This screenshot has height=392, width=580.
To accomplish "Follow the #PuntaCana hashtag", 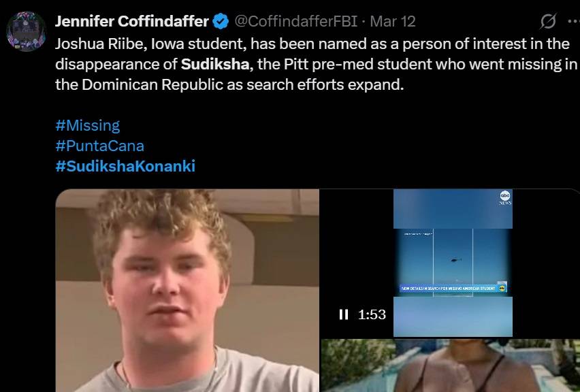I will tap(100, 146).
